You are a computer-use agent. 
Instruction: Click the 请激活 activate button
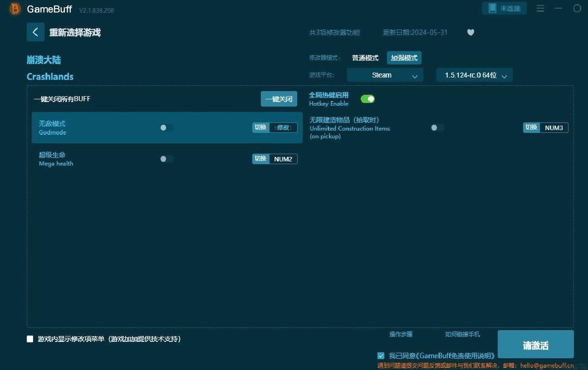(x=536, y=345)
